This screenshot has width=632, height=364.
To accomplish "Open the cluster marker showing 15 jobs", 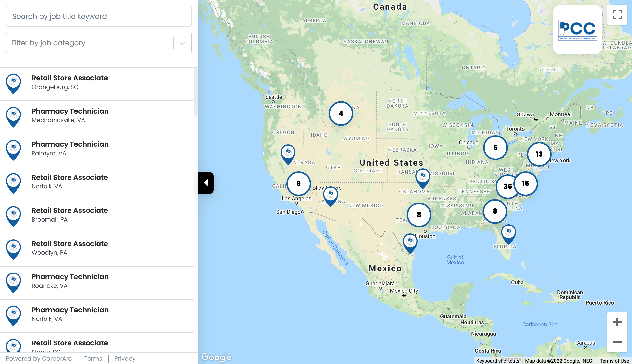I will (x=525, y=183).
